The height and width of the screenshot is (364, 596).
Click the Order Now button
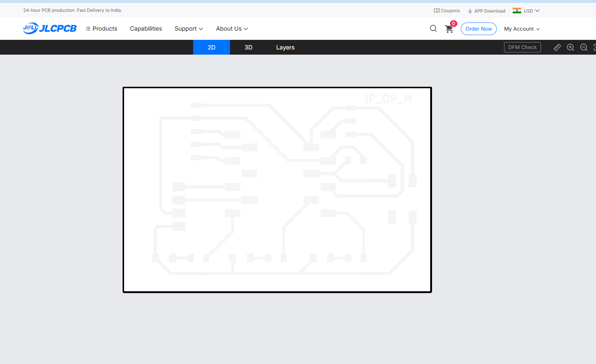coord(479,29)
